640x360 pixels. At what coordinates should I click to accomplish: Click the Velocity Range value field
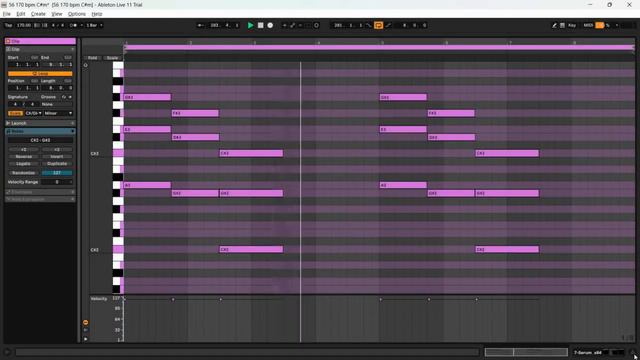point(57,182)
